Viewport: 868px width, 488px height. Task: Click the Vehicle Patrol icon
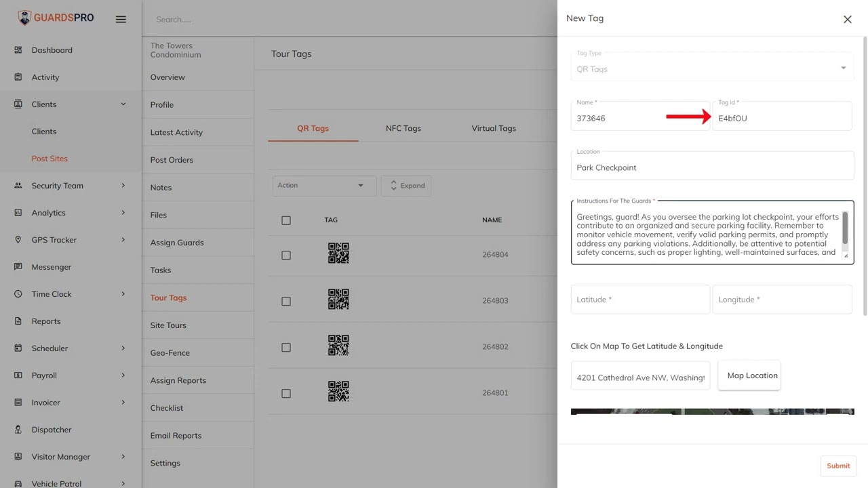[x=18, y=483]
